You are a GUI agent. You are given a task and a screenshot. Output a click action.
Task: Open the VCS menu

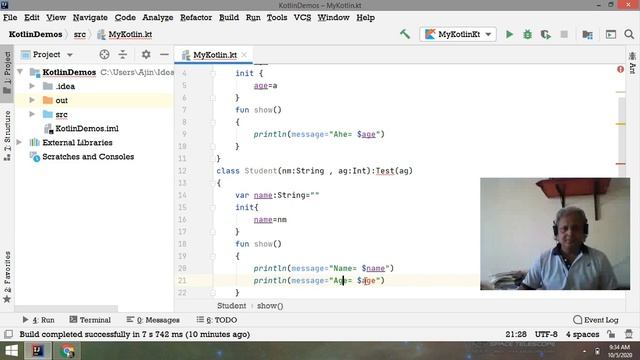point(302,18)
